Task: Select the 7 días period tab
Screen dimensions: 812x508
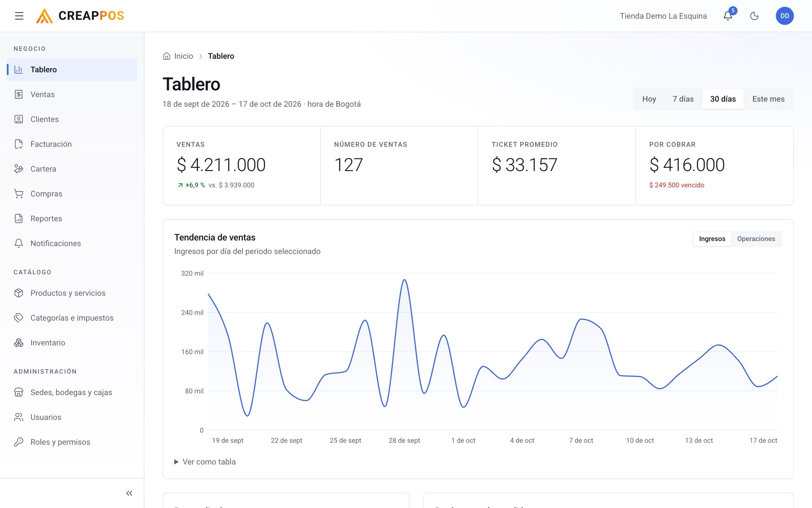Action: [683, 99]
